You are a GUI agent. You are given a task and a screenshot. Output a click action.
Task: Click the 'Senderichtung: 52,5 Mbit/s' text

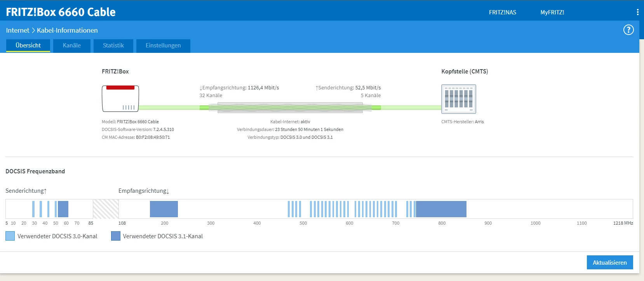348,88
